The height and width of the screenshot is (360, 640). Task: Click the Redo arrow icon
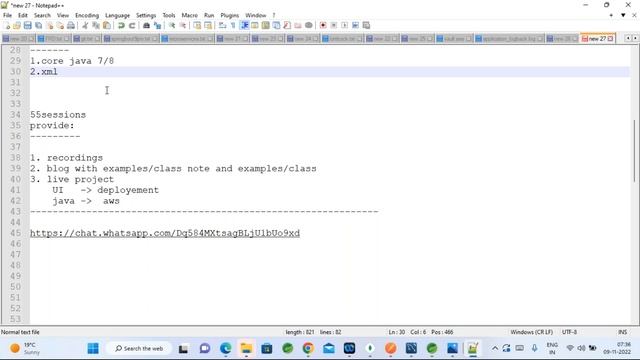tap(132, 26)
